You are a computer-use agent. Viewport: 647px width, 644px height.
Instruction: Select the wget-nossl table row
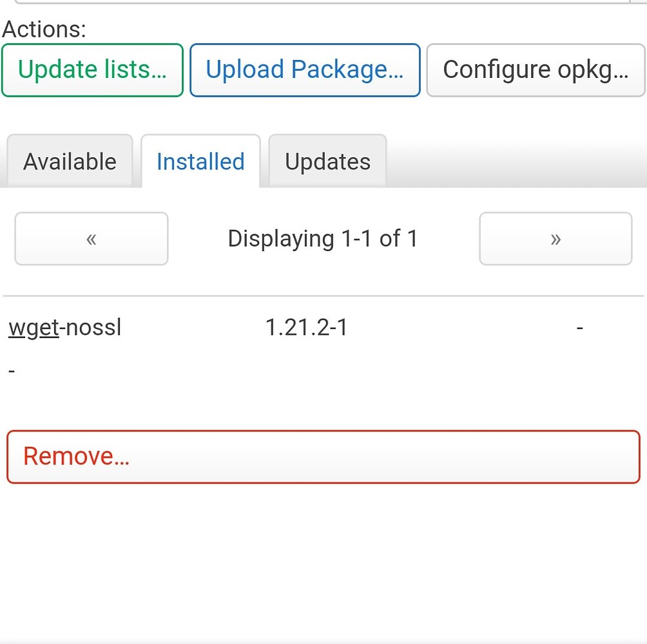[322, 327]
